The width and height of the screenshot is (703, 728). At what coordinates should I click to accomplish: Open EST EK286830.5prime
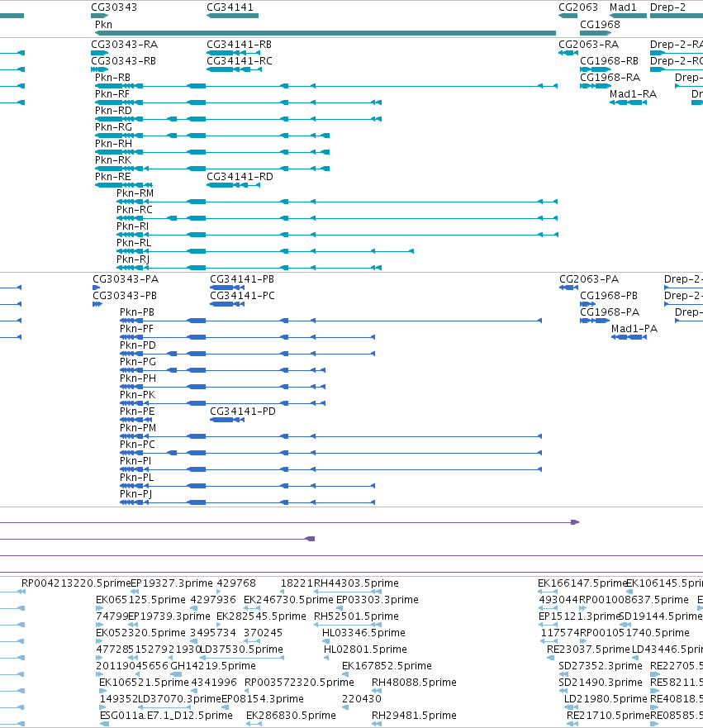tap(291, 716)
